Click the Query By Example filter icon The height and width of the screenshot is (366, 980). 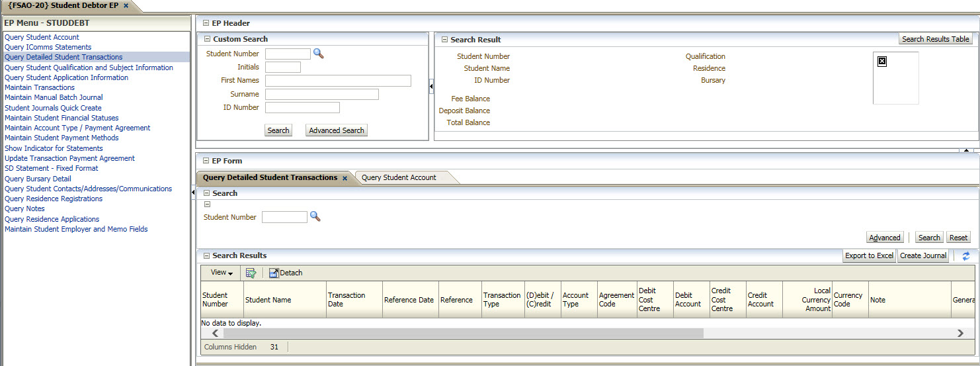point(251,273)
